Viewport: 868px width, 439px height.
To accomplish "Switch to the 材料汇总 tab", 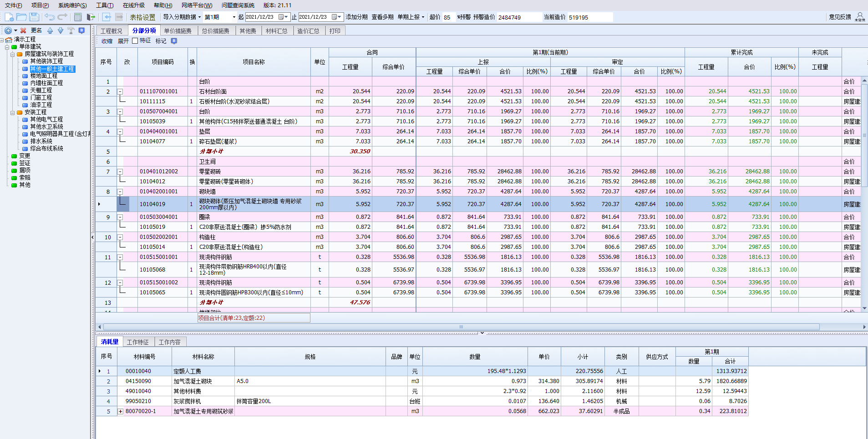I will pos(276,31).
